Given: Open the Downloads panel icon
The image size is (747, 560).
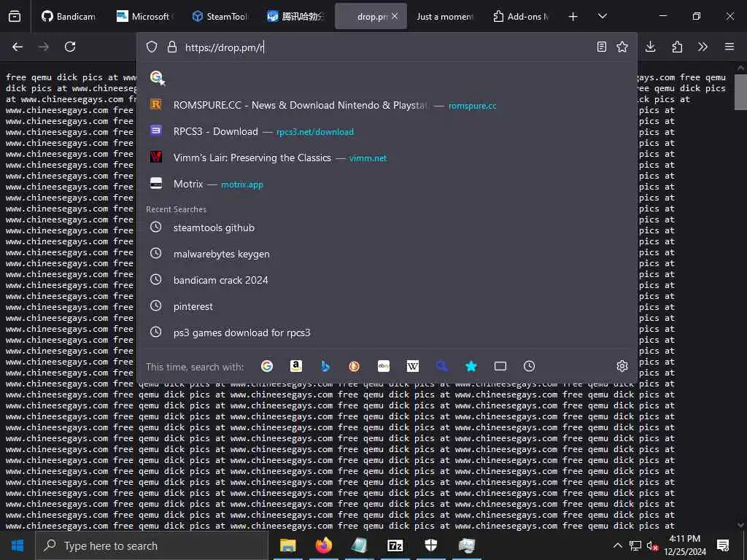Looking at the screenshot, I should click(x=650, y=47).
